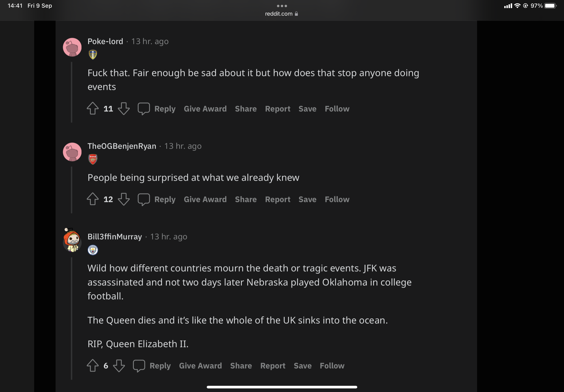
Task: Collapse Bill3ffinMurray's comment thread line
Action: 71,318
